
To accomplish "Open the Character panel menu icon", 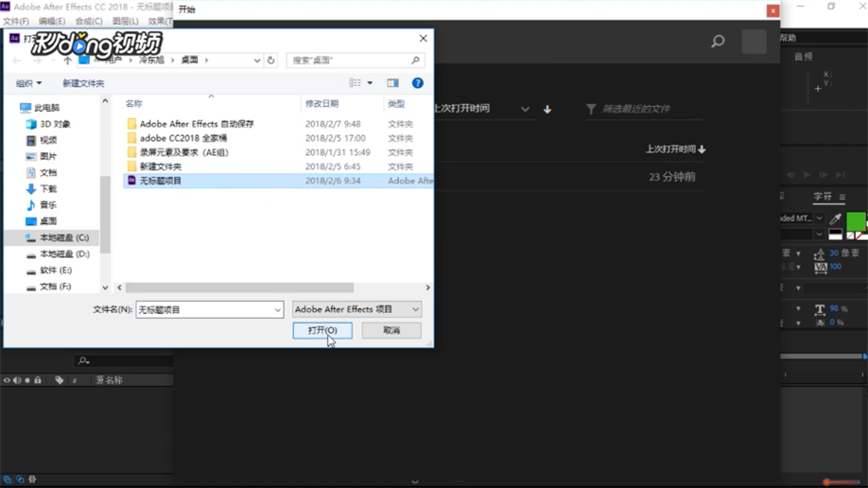I will click(842, 197).
